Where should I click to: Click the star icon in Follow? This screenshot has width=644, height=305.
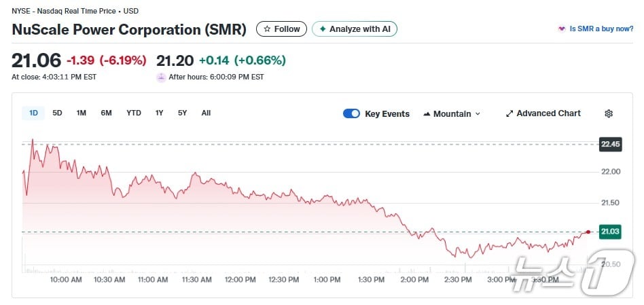pos(267,29)
